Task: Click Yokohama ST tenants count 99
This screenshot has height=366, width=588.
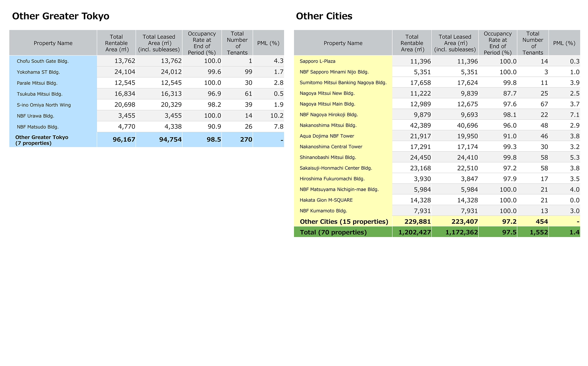Action: (x=249, y=72)
